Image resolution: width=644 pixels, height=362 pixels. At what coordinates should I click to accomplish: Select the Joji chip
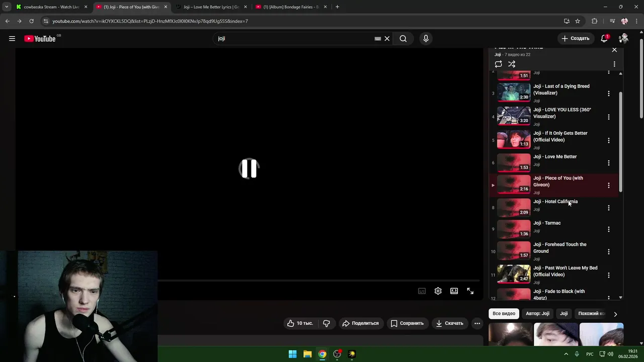click(x=564, y=314)
